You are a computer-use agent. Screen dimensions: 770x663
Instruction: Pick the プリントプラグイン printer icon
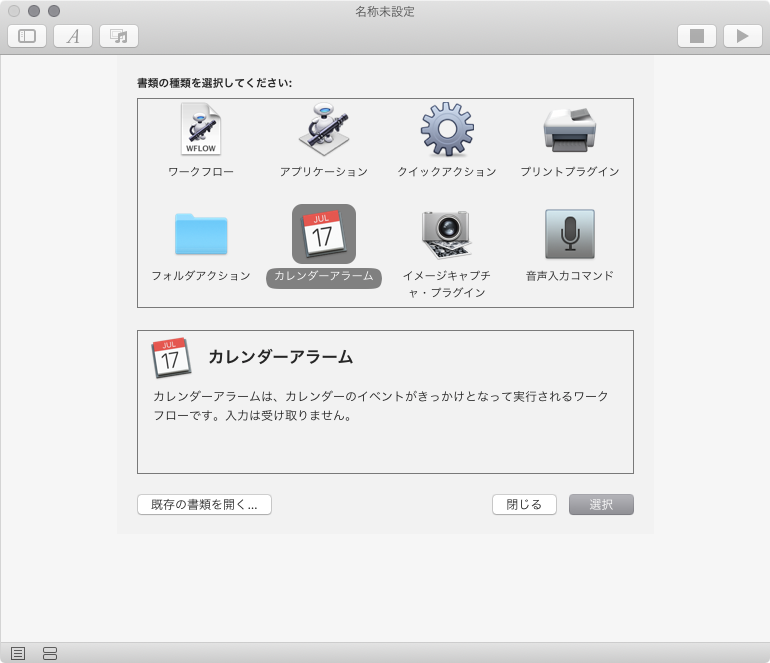point(570,130)
